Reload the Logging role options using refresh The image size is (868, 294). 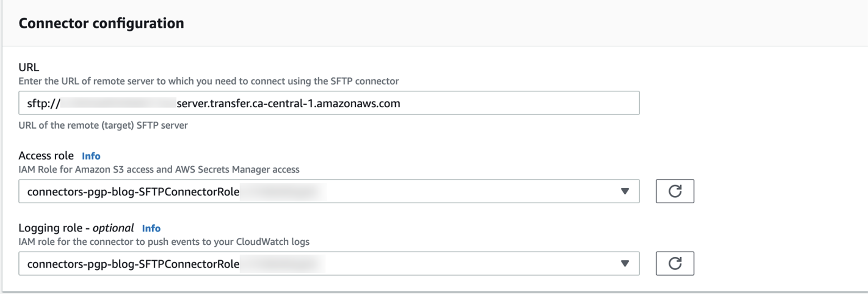[675, 263]
